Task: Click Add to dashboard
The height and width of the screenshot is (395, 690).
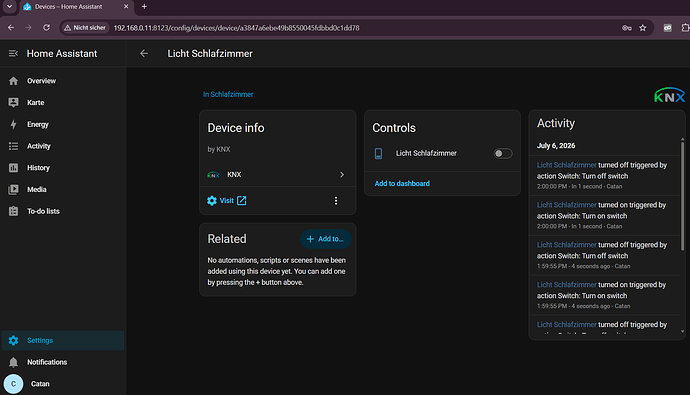Action: tap(402, 183)
